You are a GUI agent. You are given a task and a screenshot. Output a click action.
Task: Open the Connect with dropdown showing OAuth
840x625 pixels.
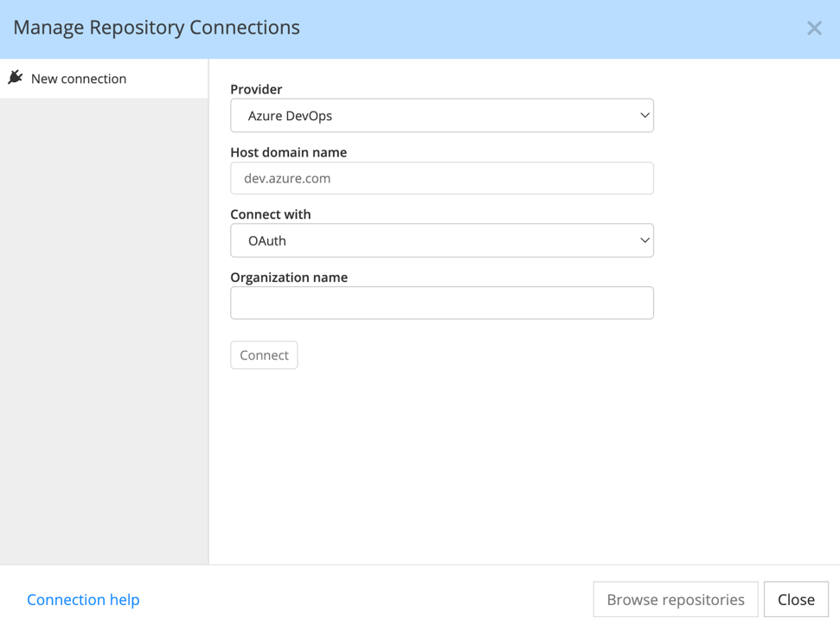[x=441, y=241]
